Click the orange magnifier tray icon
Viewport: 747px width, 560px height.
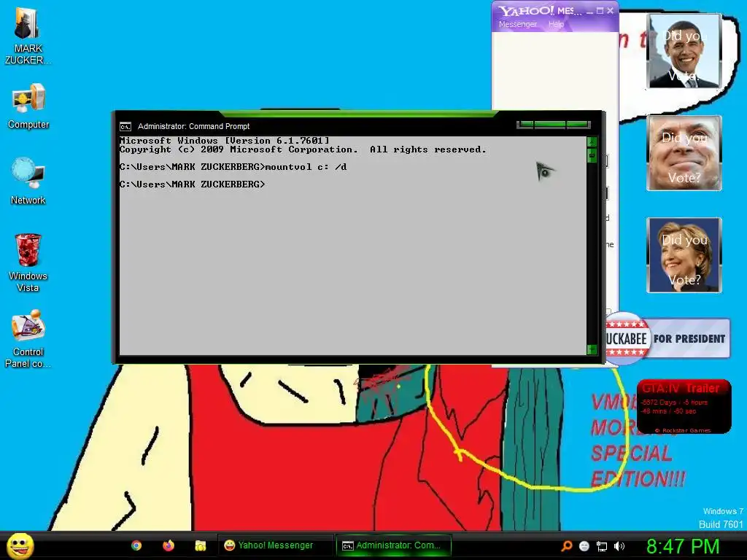point(566,546)
